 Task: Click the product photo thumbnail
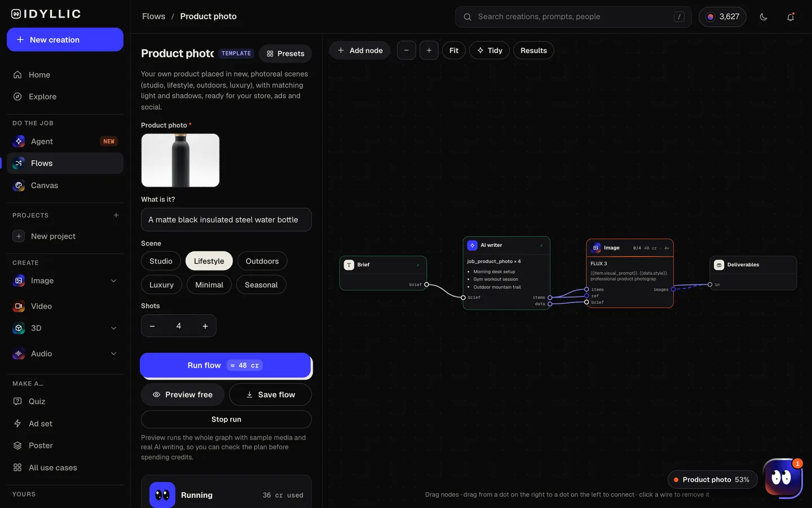click(180, 160)
